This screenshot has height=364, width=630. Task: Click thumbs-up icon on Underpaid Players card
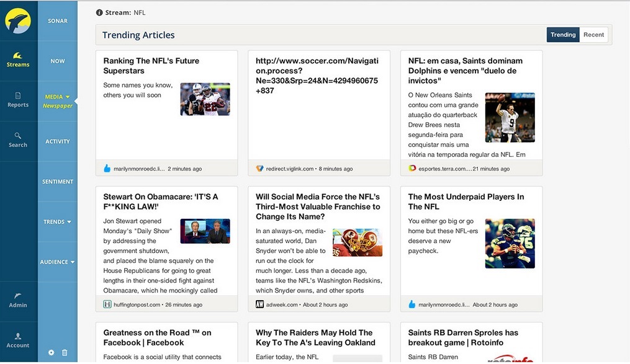click(412, 304)
